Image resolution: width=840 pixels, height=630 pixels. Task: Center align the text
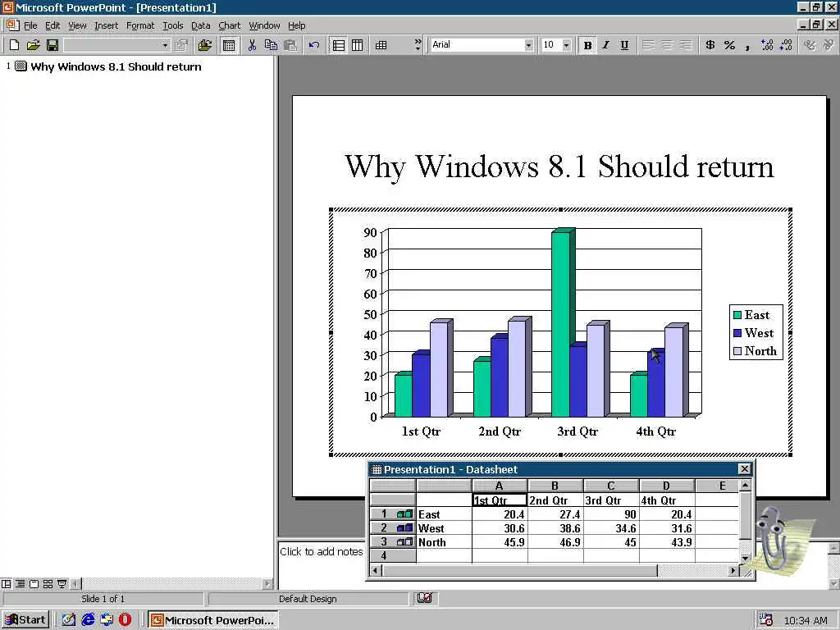click(x=667, y=45)
